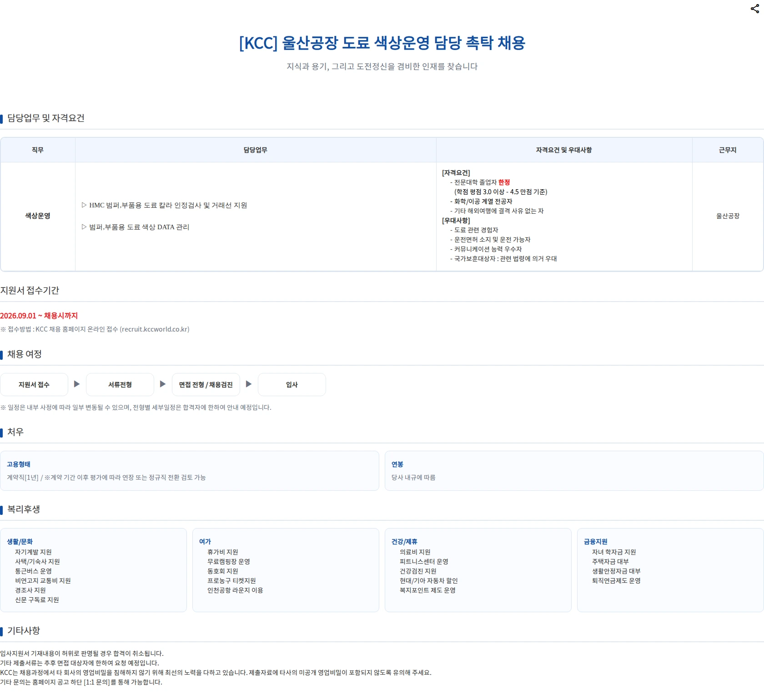
Task: Click the 채용 여정 section heading
Action: point(25,354)
